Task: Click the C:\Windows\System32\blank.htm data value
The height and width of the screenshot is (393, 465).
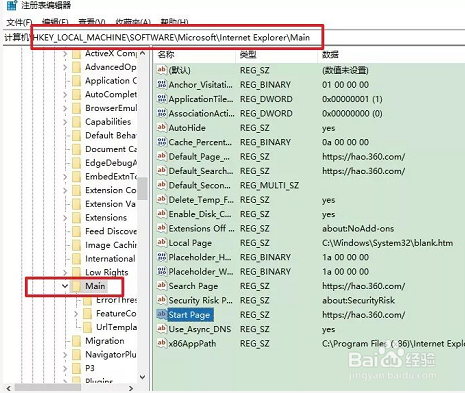Action: (387, 243)
